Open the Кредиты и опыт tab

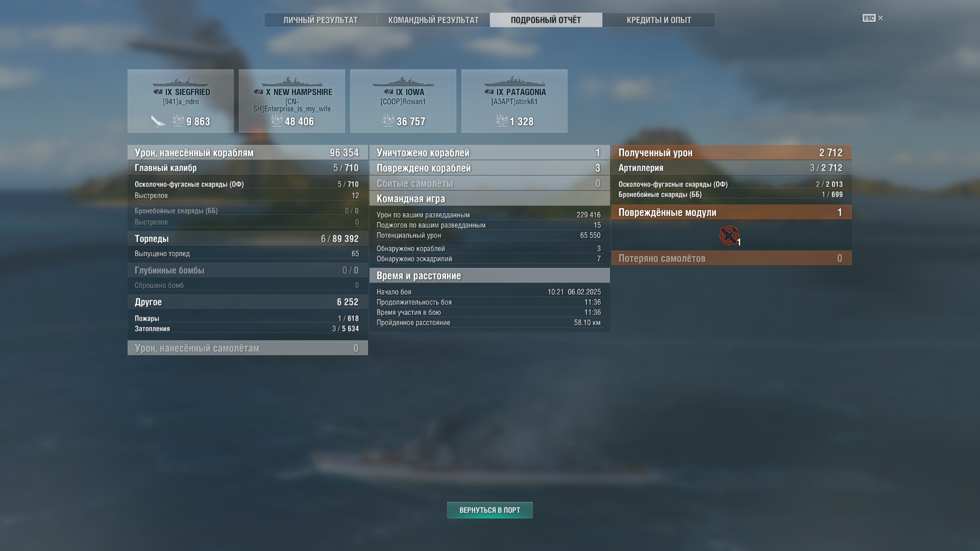(659, 20)
